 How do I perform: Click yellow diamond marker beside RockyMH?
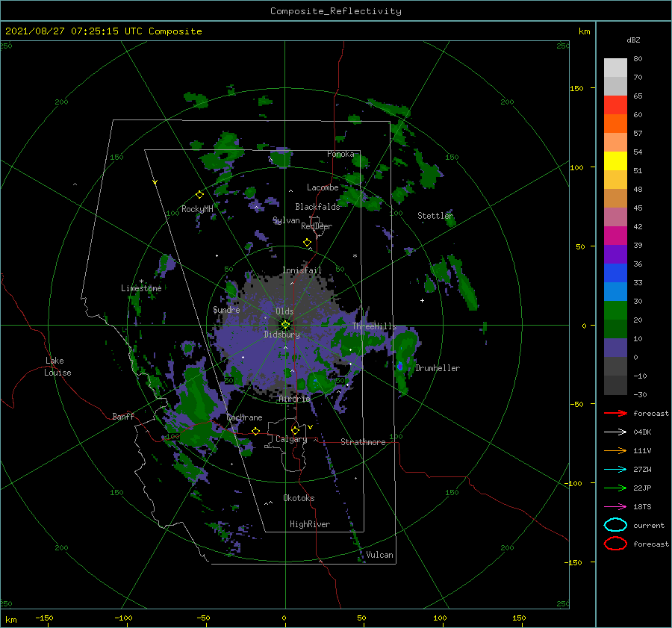[199, 195]
